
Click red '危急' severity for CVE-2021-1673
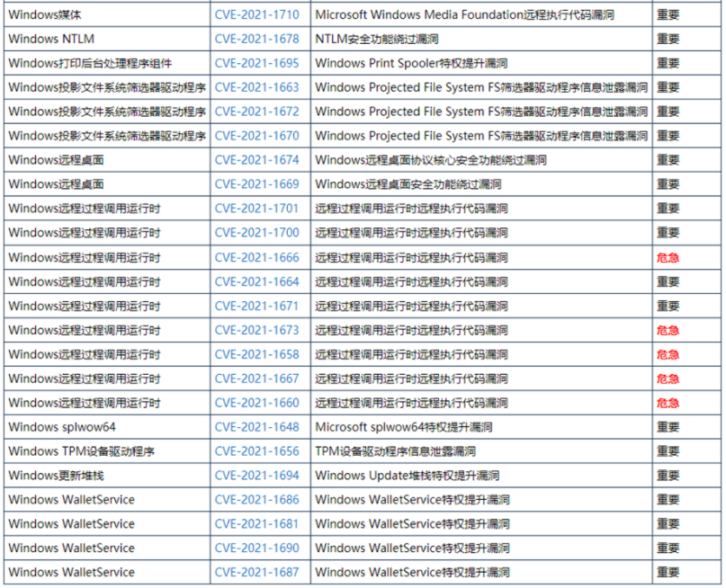(x=668, y=330)
